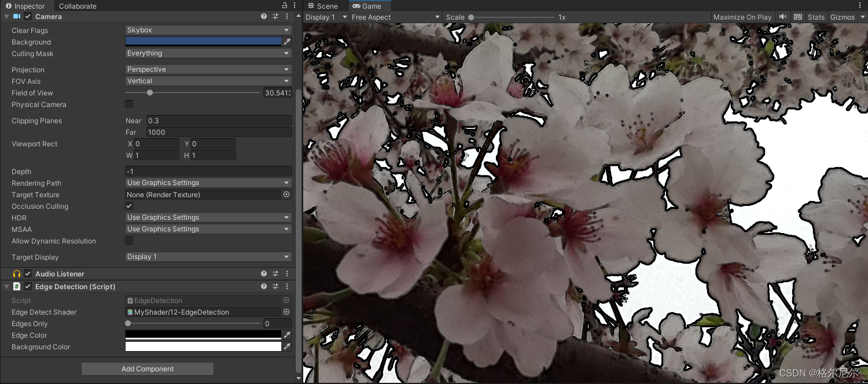Disable the Camera component checkbox
868x384 pixels.
tap(27, 16)
